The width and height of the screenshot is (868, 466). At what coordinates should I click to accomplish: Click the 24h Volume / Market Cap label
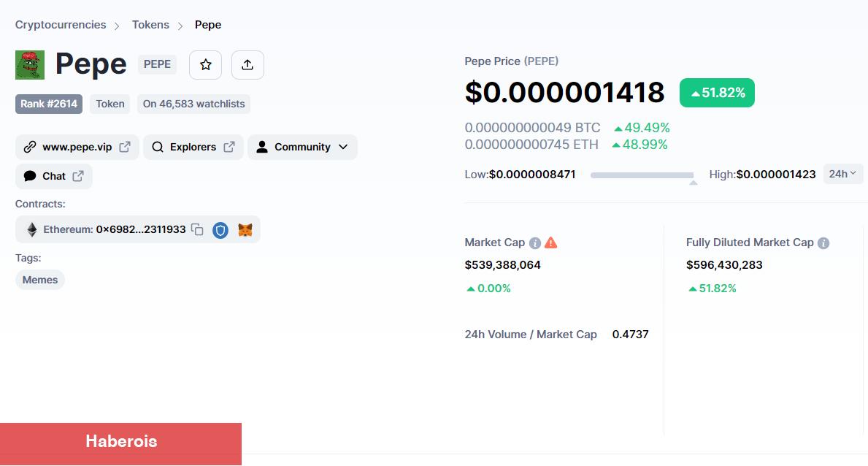(530, 334)
